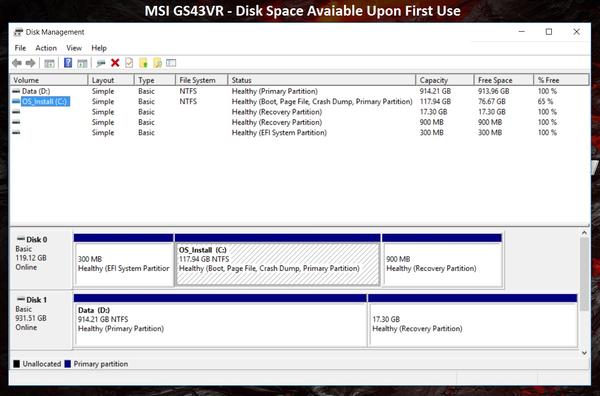Screen dimensions: 600x396
Task: Click the Disk 0 label panel
Action: point(41,259)
